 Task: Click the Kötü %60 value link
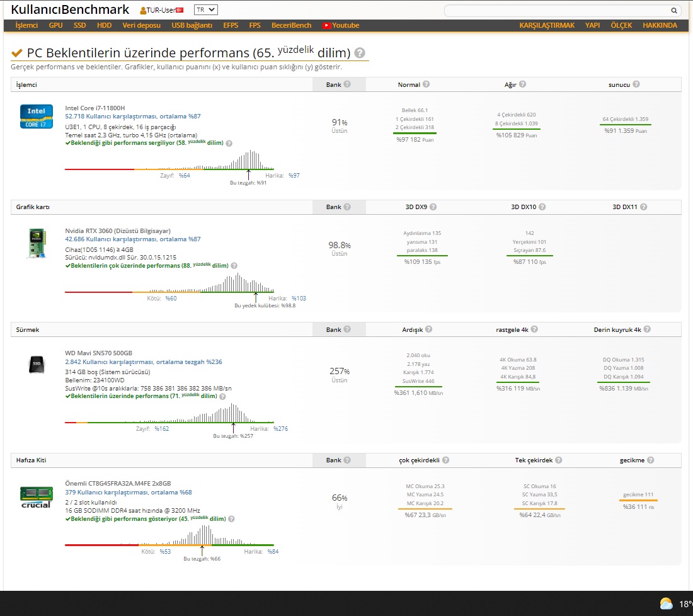[x=171, y=299]
